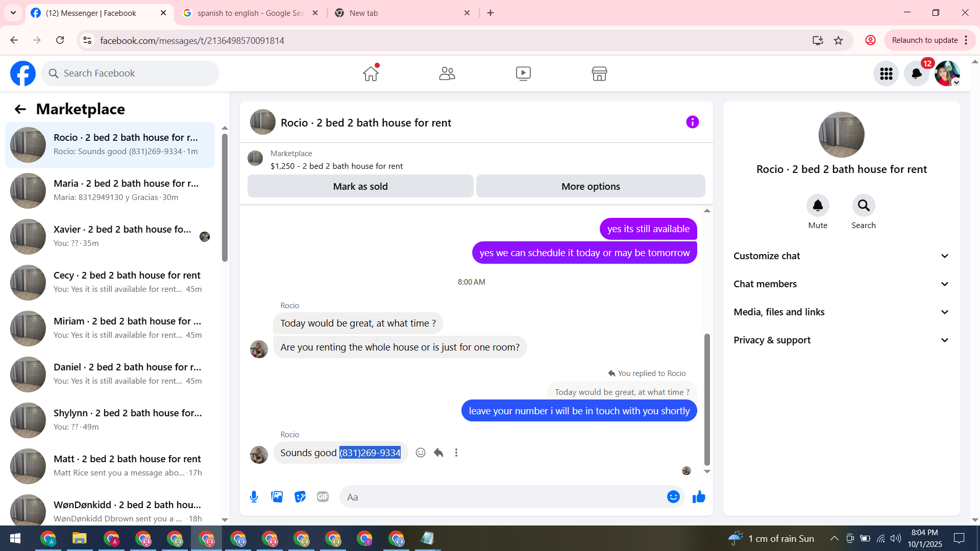This screenshot has width=980, height=551.
Task: Attach a photo or file
Action: 277,497
